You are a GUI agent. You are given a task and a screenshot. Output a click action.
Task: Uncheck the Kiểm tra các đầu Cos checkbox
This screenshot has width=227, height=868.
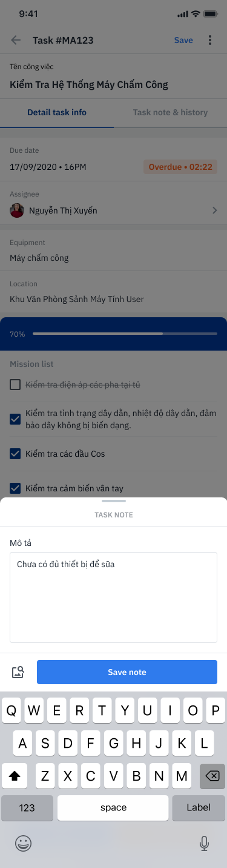coord(16,453)
